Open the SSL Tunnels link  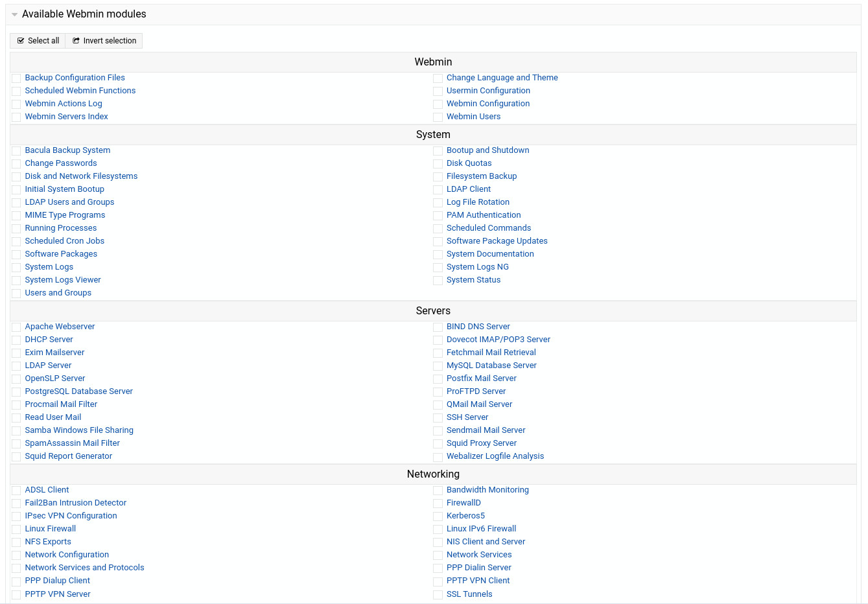click(x=469, y=594)
